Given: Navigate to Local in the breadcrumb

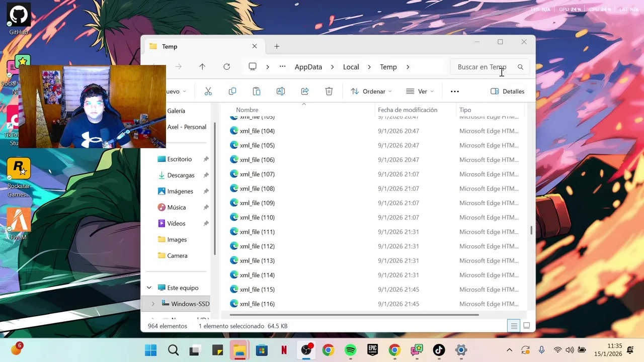Looking at the screenshot, I should point(351,67).
